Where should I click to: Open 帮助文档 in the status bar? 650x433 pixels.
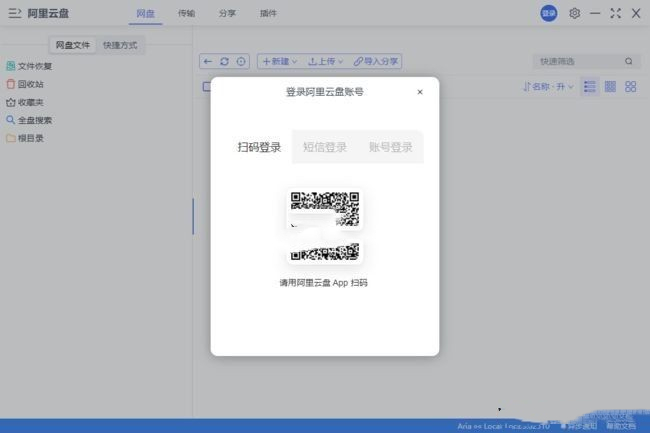pos(621,426)
